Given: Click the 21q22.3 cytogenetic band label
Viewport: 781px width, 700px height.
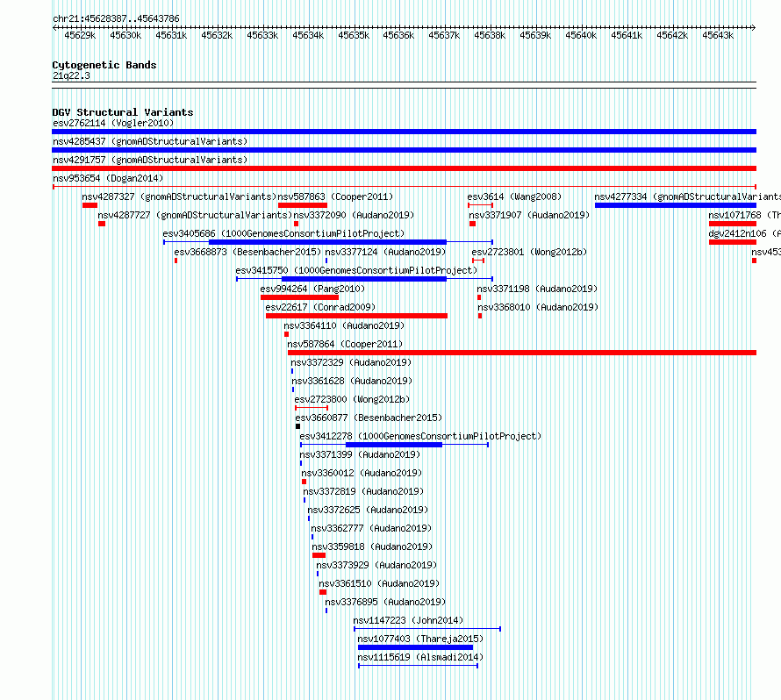Looking at the screenshot, I should [71, 75].
